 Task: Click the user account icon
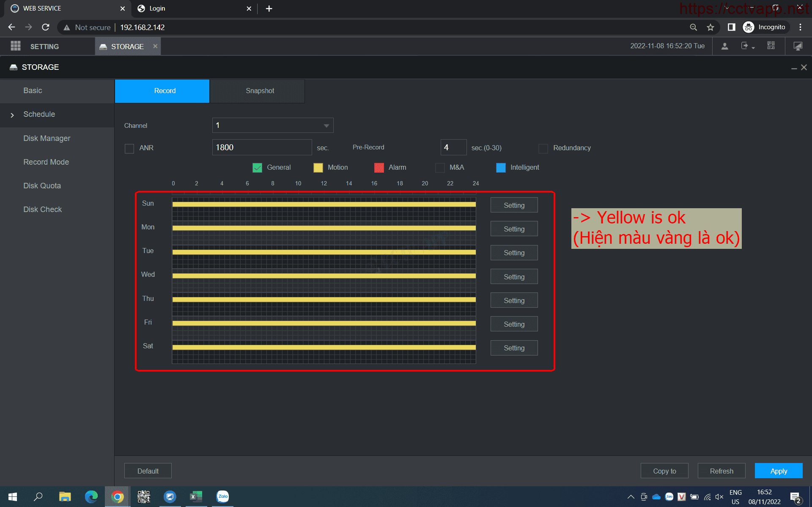pos(724,46)
